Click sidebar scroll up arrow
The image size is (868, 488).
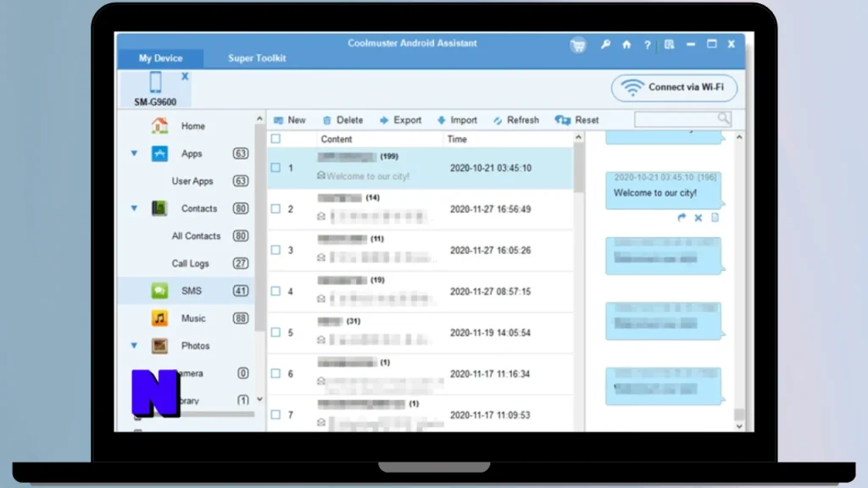point(259,119)
